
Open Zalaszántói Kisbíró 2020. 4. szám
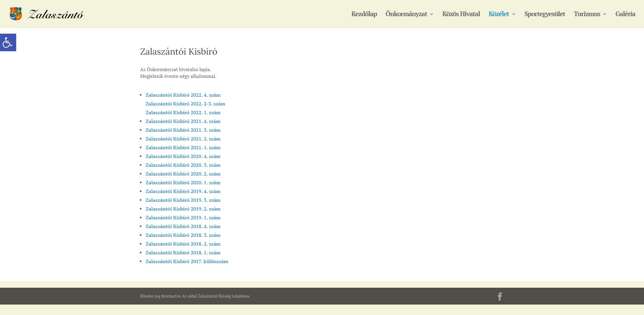pyautogui.click(x=183, y=156)
